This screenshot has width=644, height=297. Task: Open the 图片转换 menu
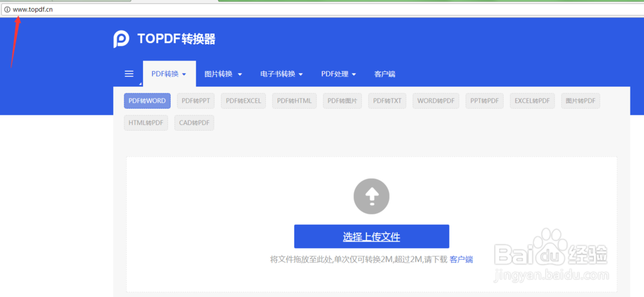pos(223,74)
